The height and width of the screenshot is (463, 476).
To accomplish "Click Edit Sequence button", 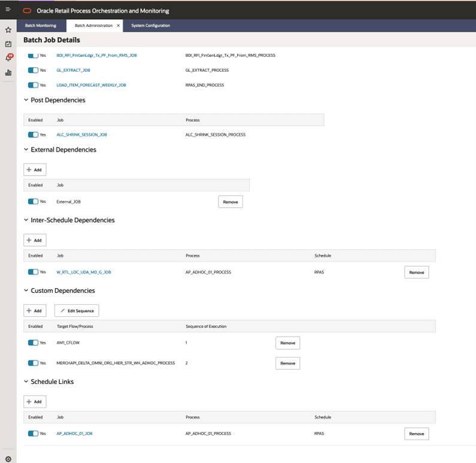I will pos(77,311).
